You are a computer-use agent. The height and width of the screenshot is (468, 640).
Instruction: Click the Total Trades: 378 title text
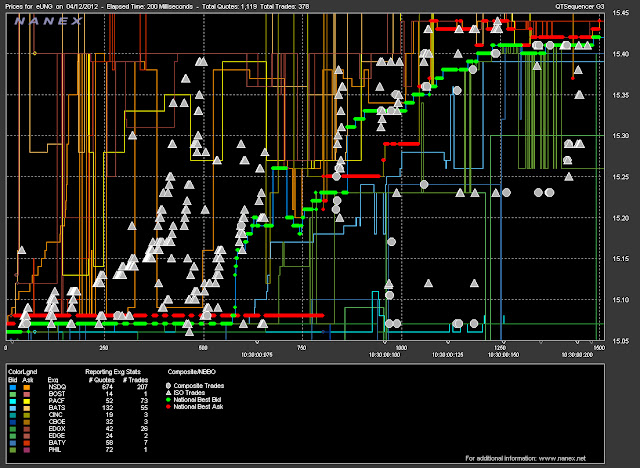click(284, 7)
